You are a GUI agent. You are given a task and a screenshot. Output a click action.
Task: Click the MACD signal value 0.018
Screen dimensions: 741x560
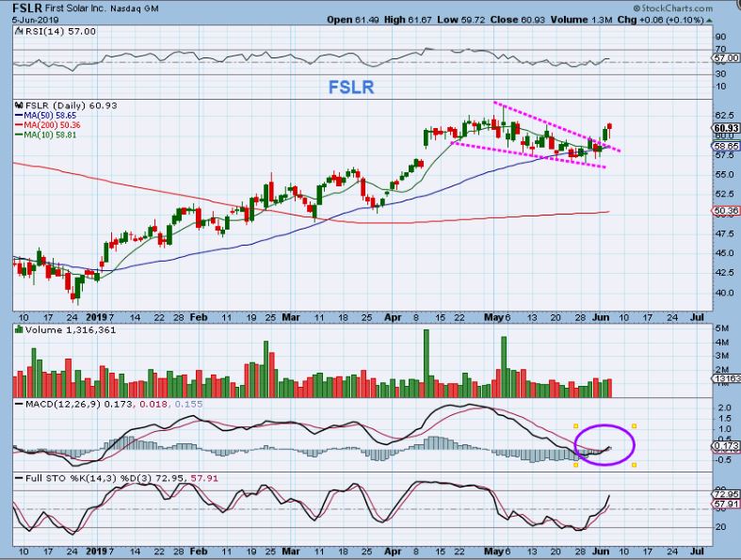(155, 404)
